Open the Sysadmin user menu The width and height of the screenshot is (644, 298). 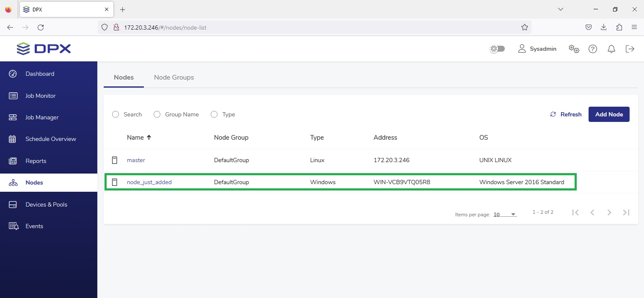(x=537, y=49)
